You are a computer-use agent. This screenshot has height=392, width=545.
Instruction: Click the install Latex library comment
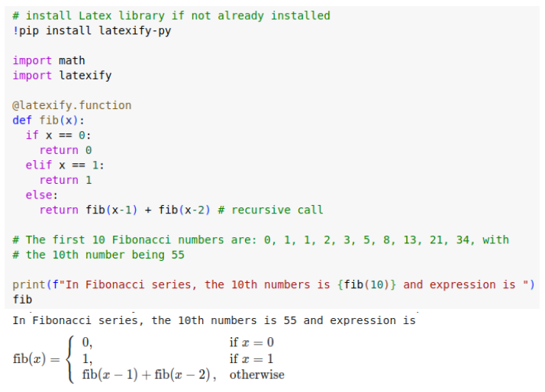(x=171, y=16)
